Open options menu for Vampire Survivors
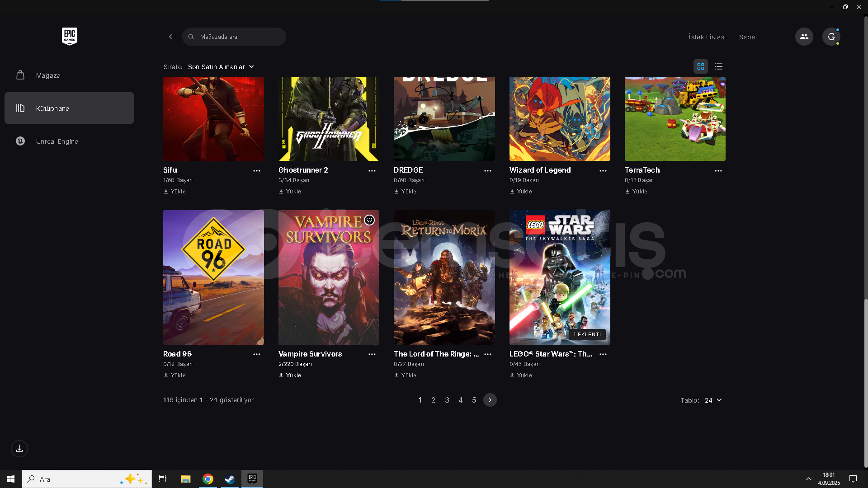This screenshot has height=488, width=868. [372, 354]
